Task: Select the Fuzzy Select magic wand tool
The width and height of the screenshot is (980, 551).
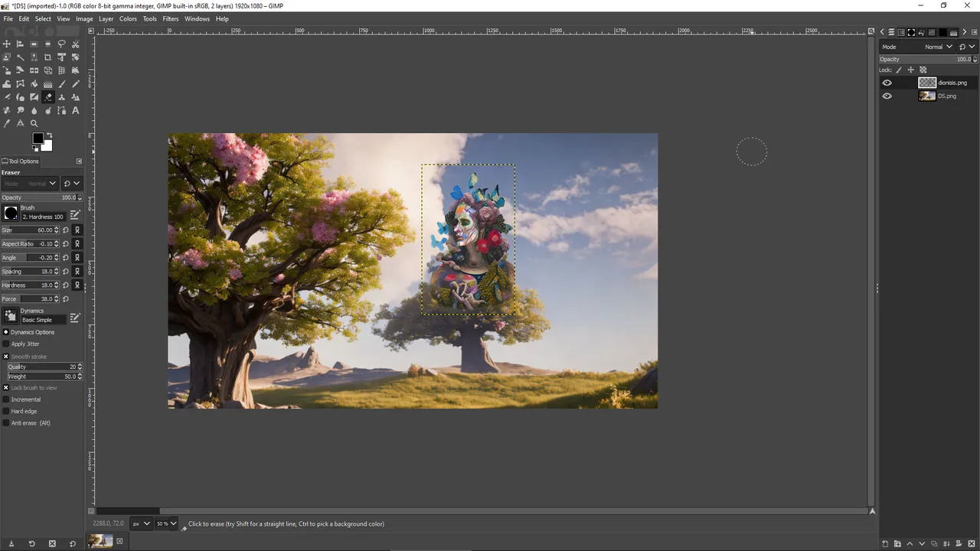Action: coord(20,57)
